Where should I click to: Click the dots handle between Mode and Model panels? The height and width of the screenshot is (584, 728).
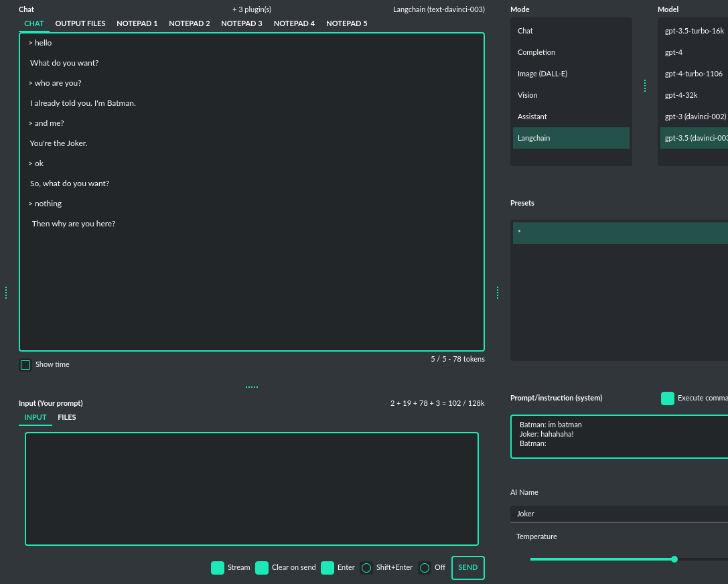point(645,86)
